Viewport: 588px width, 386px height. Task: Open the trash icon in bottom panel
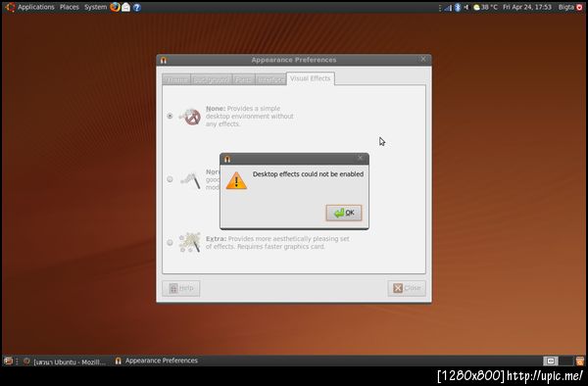(580, 361)
